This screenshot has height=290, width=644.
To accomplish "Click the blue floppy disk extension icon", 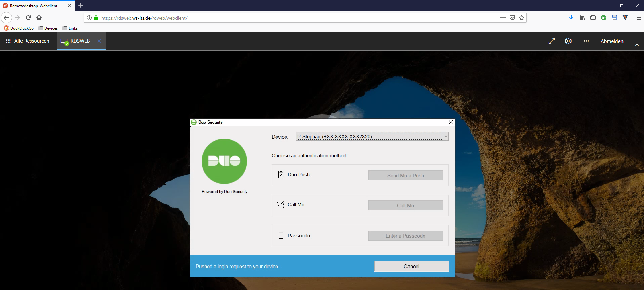I will 614,18.
